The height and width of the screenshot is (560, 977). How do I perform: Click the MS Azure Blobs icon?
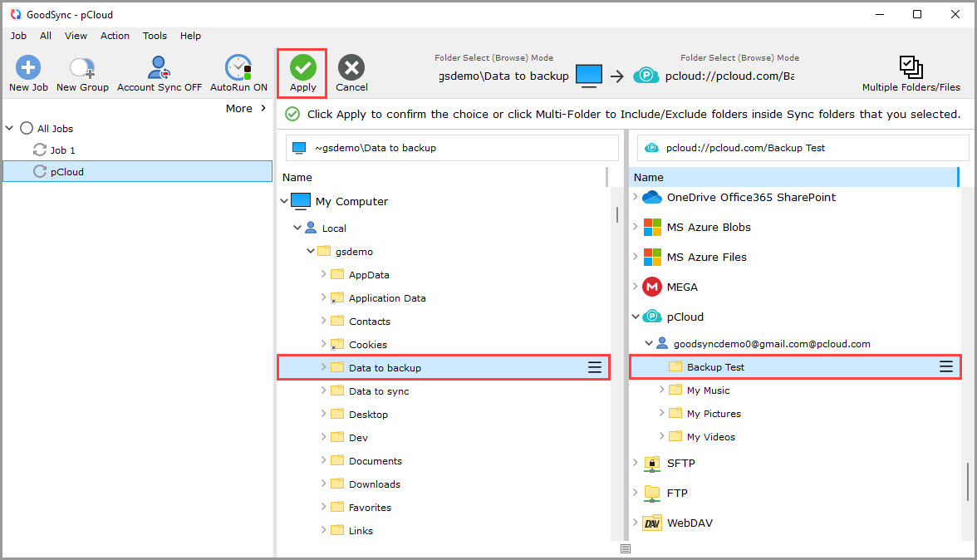[x=651, y=228]
